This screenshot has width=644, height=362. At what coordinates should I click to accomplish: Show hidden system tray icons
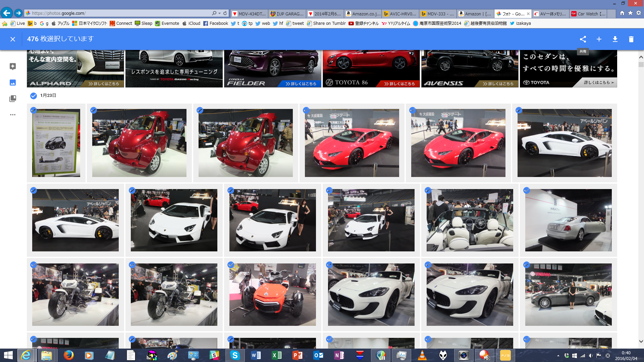pyautogui.click(x=558, y=356)
